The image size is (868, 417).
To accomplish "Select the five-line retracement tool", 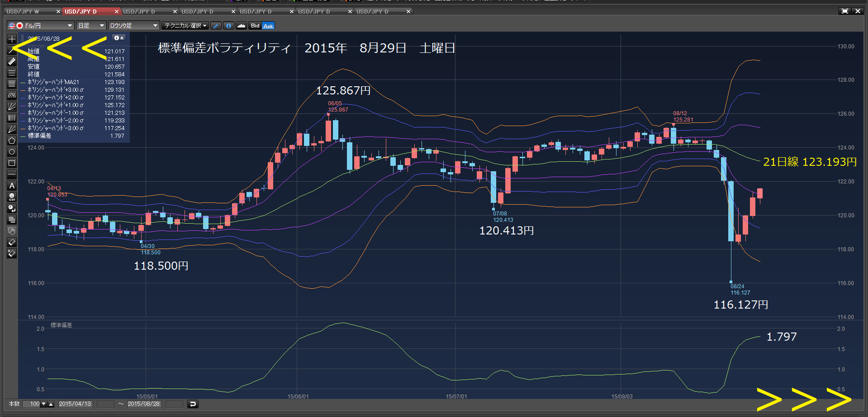I will click(12, 84).
